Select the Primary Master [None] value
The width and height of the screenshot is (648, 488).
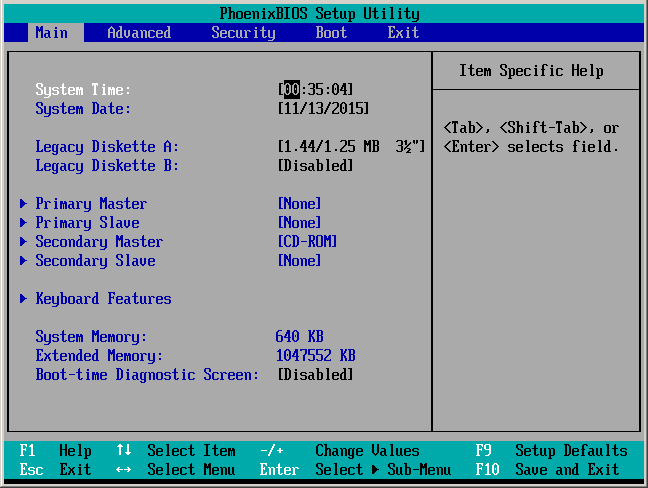coord(299,203)
